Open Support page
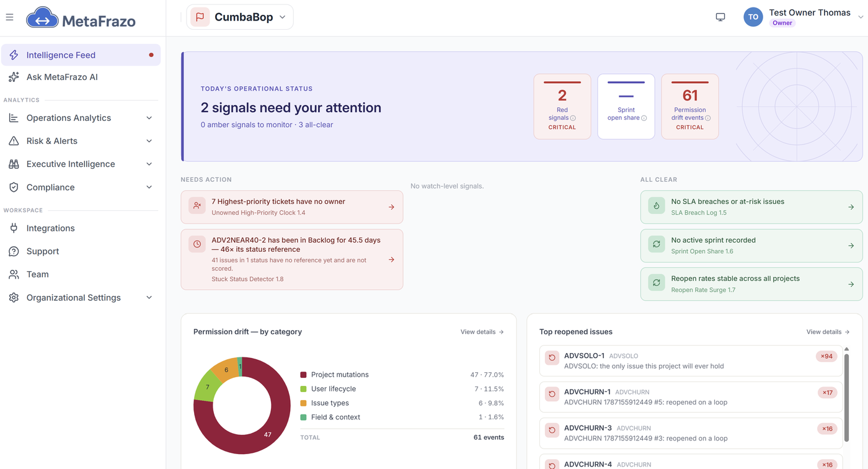868x469 pixels. 81,251
